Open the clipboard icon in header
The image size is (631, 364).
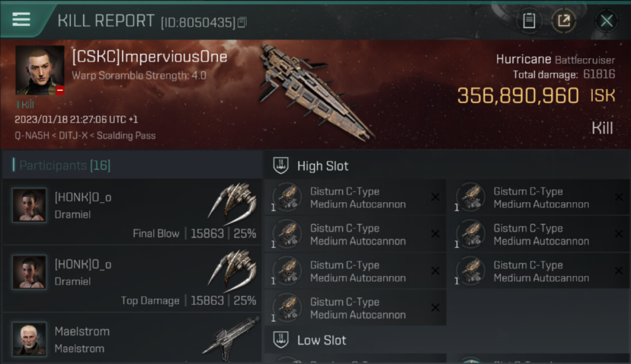coord(529,21)
